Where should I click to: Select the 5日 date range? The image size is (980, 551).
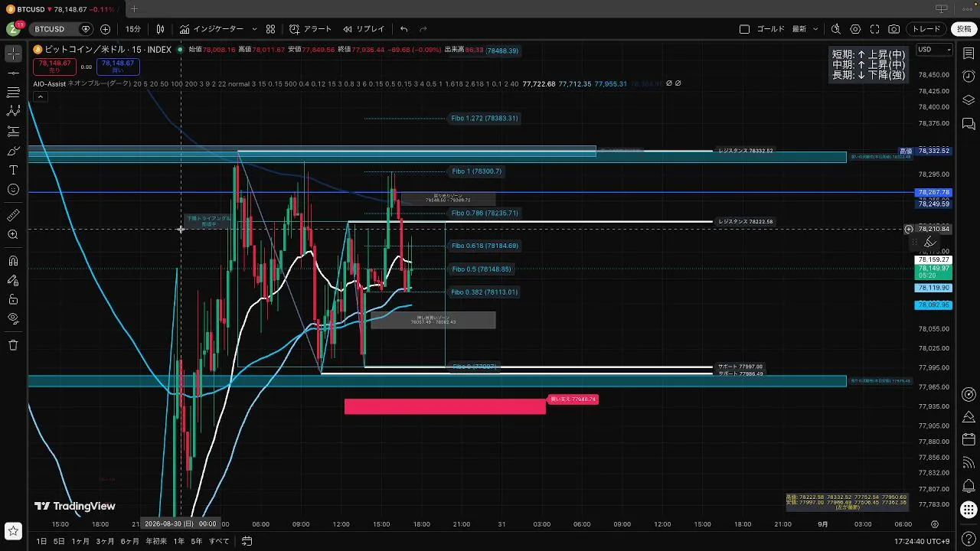click(59, 541)
